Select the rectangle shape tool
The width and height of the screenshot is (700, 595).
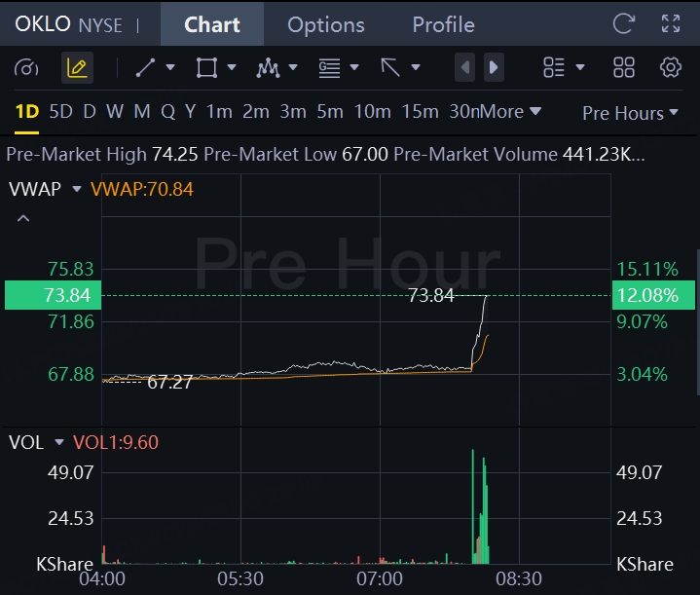(x=206, y=67)
